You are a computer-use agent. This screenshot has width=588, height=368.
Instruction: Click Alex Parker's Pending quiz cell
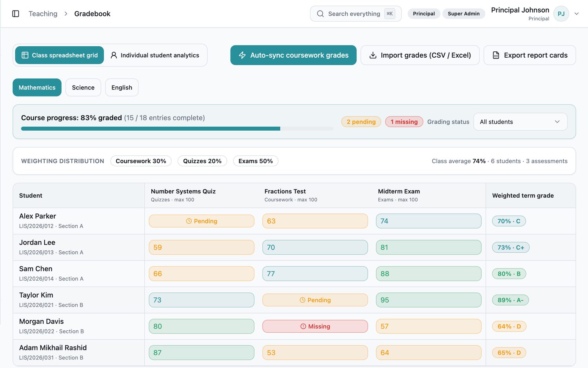click(201, 221)
